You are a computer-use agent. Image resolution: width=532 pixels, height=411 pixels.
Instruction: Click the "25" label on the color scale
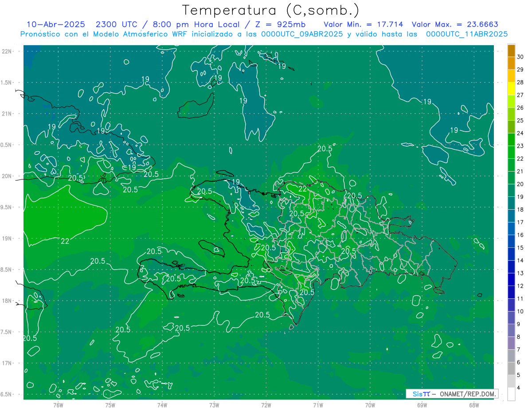coord(520,120)
